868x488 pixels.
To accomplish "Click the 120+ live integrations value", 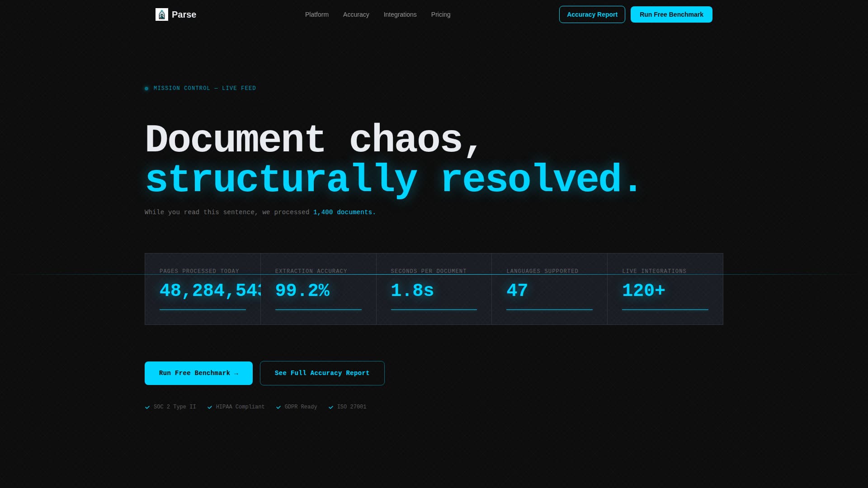I will 644,291.
